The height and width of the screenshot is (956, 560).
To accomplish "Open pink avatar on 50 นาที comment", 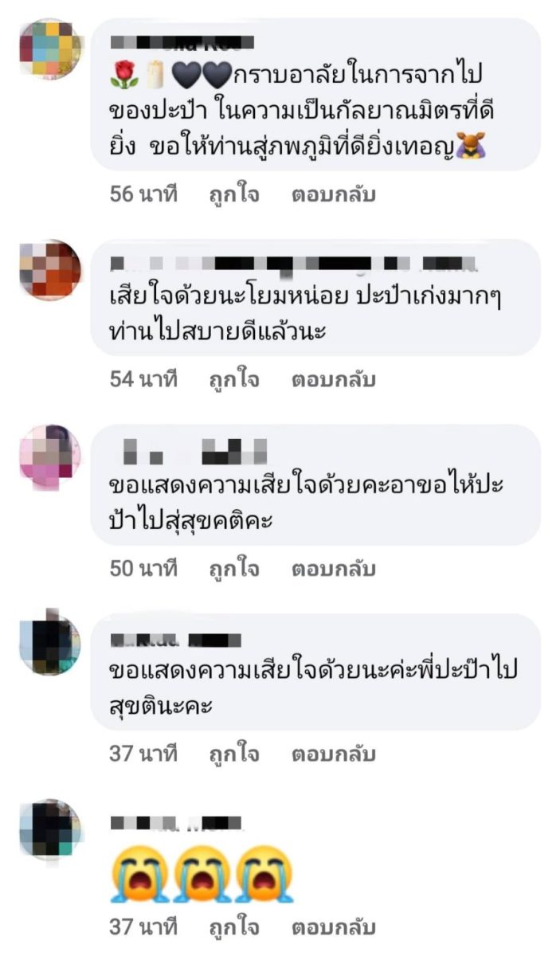I will [50, 456].
